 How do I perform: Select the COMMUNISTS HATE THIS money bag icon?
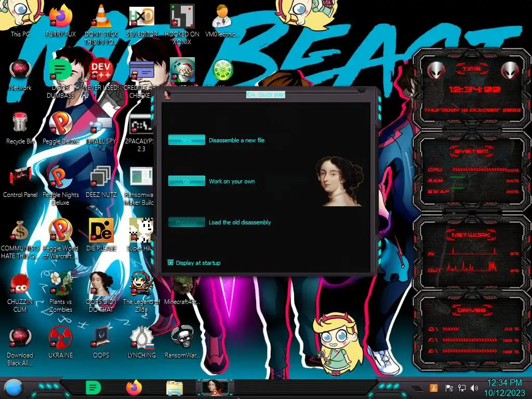[x=20, y=240]
